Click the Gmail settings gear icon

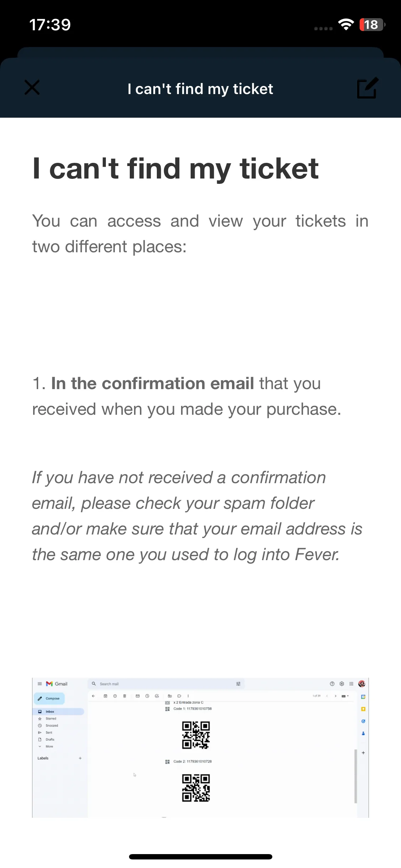[x=342, y=684]
